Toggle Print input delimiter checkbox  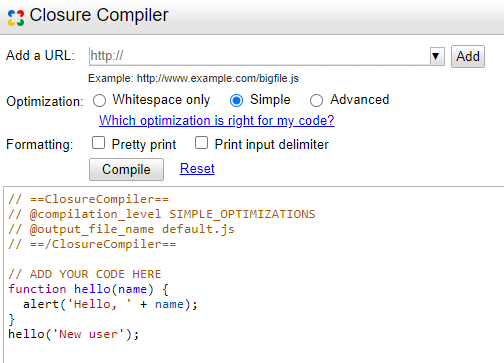pyautogui.click(x=201, y=143)
